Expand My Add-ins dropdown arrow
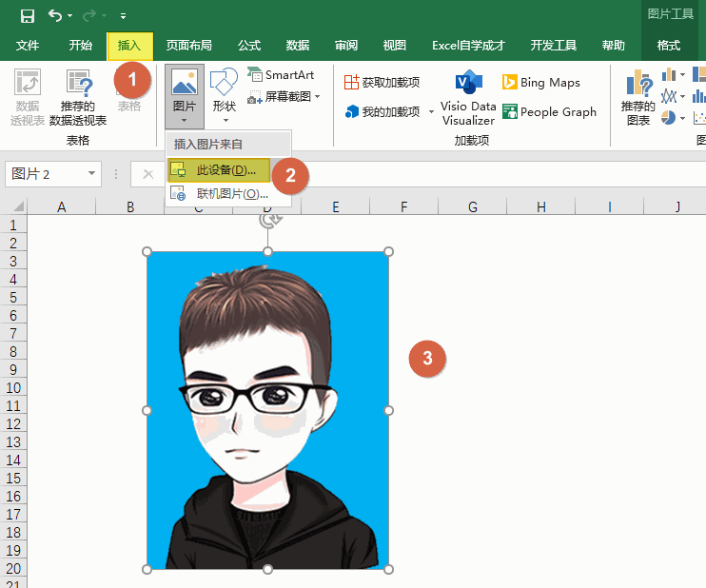The width and height of the screenshot is (706, 588). point(431,112)
